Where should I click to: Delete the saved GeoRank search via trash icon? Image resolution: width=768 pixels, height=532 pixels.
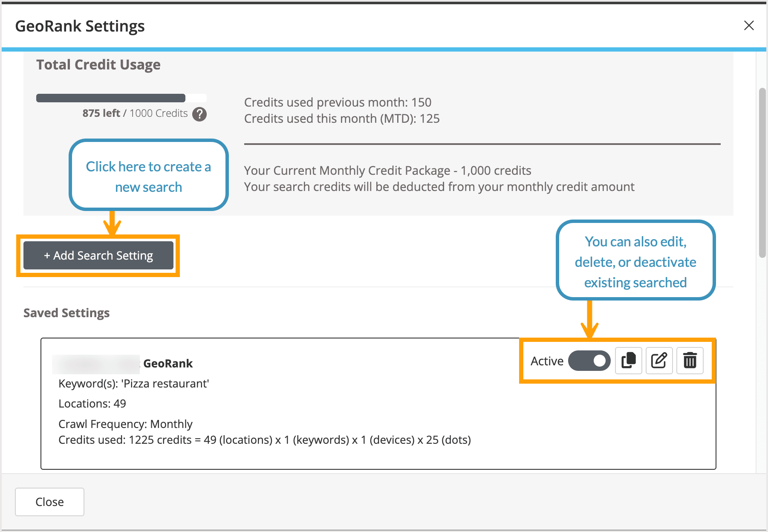(x=690, y=361)
